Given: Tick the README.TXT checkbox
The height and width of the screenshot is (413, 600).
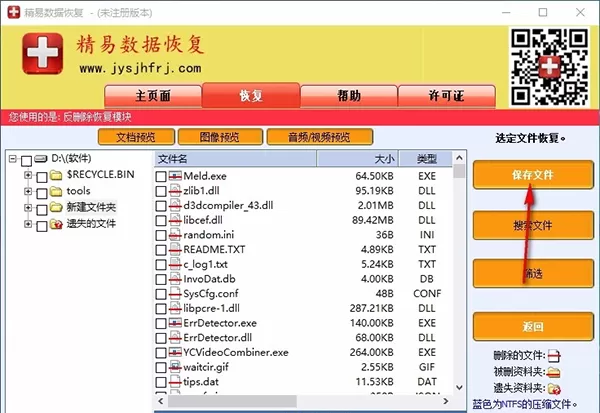Looking at the screenshot, I should [161, 250].
